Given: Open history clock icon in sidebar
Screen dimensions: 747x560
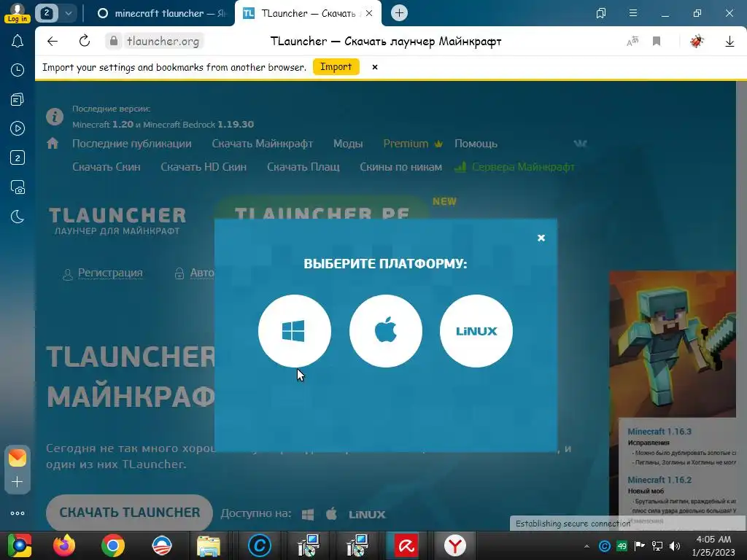Looking at the screenshot, I should click(18, 71).
